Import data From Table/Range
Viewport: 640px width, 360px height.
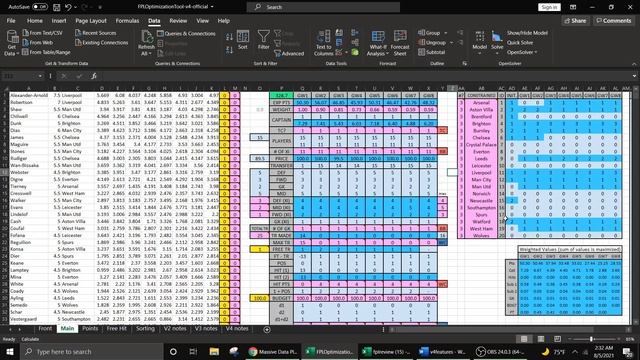coord(46,52)
